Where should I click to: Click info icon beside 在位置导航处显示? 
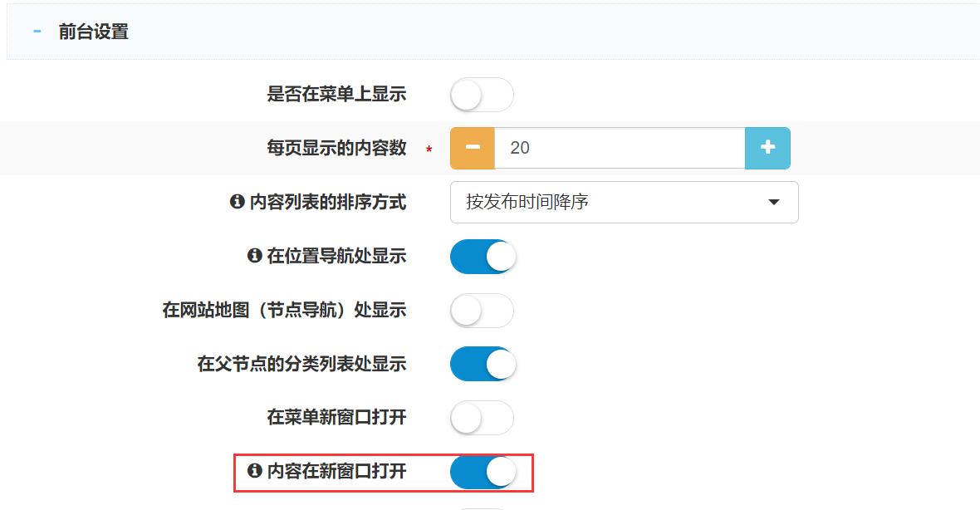[255, 256]
